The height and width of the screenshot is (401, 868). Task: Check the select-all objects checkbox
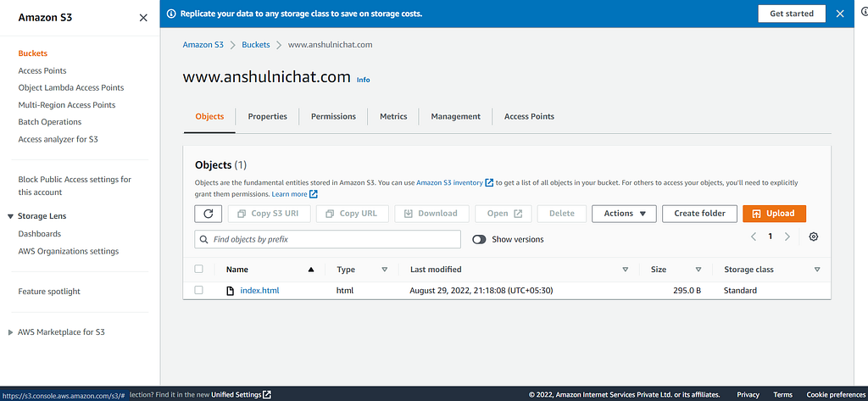pos(198,270)
